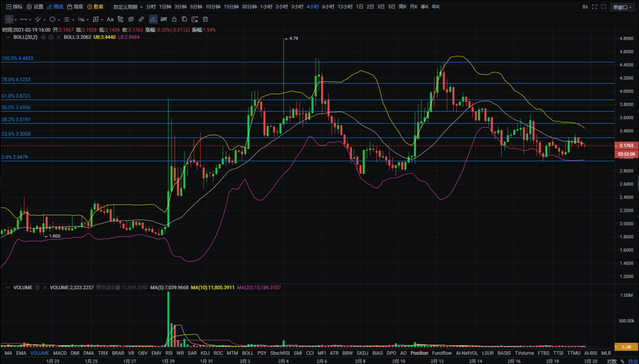Select the crosshair cursor tool
Viewport: 639px width, 364px height.
pos(9,19)
